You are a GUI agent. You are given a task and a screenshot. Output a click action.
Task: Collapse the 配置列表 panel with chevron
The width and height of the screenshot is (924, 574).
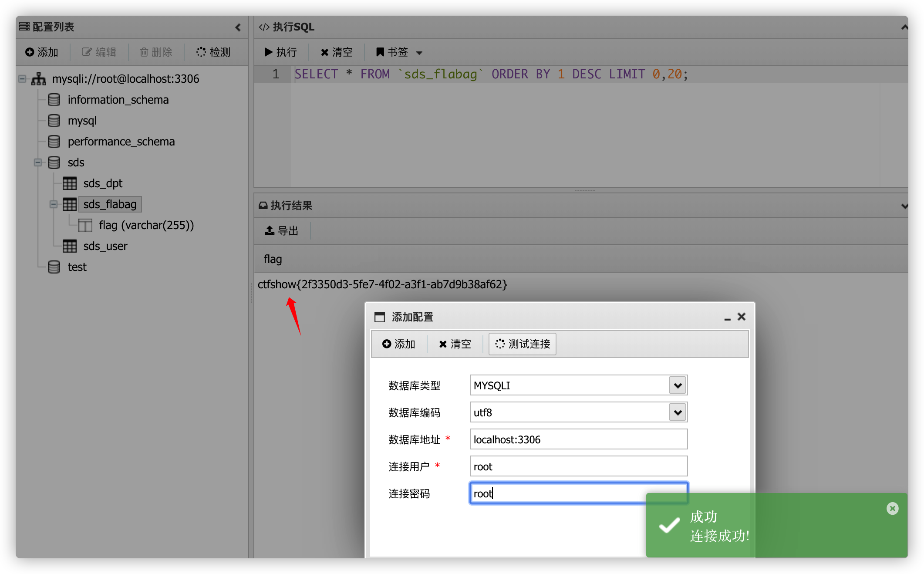pos(238,27)
